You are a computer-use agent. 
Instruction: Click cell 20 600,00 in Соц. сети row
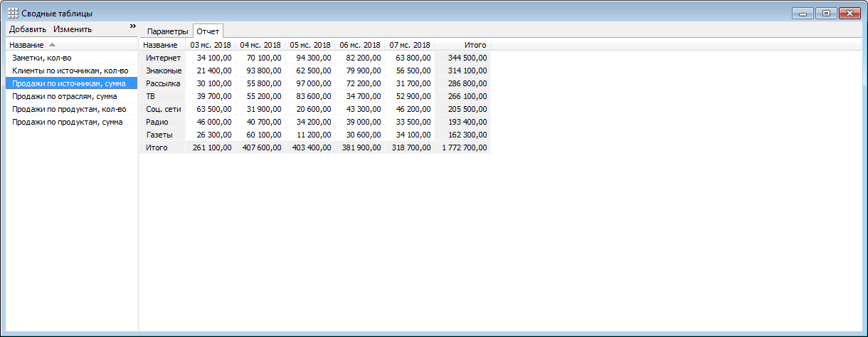click(x=310, y=109)
